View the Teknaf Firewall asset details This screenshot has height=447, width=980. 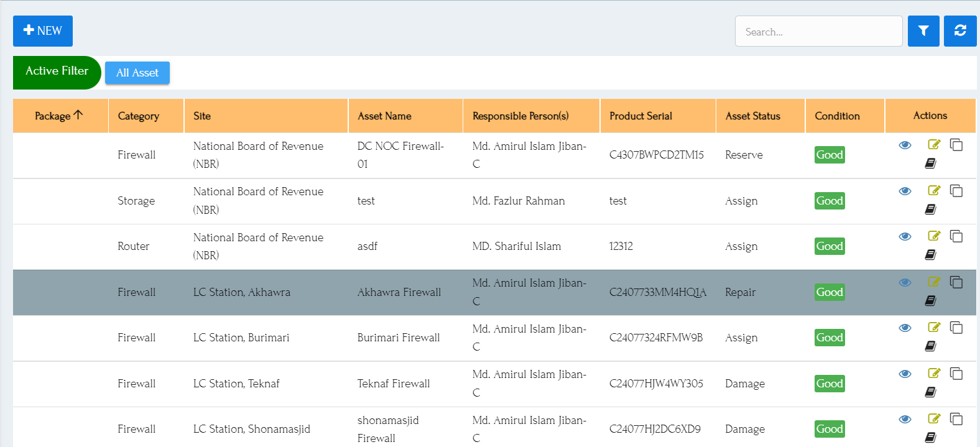click(905, 374)
